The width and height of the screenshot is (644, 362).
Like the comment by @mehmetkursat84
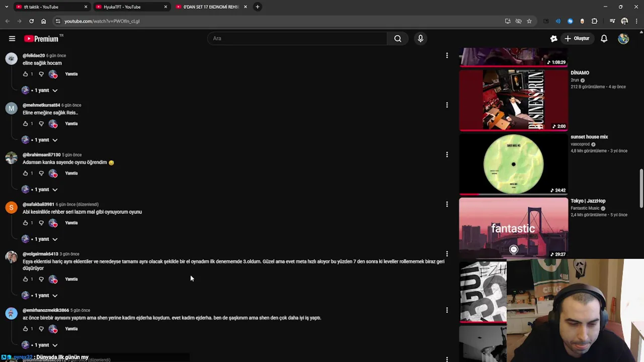click(26, 124)
